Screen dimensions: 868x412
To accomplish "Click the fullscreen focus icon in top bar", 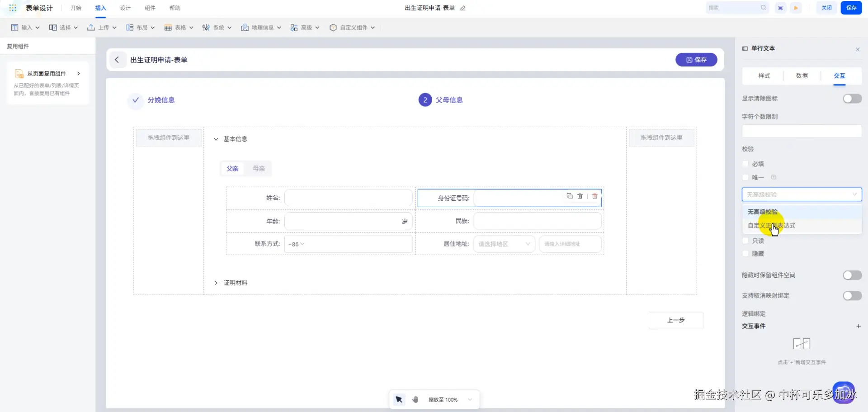I will 780,8.
